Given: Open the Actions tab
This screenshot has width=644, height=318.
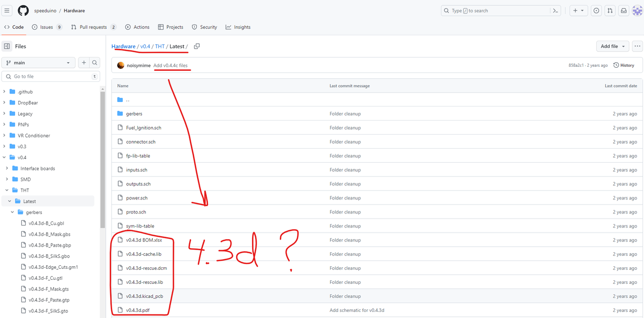Looking at the screenshot, I should pos(137,27).
